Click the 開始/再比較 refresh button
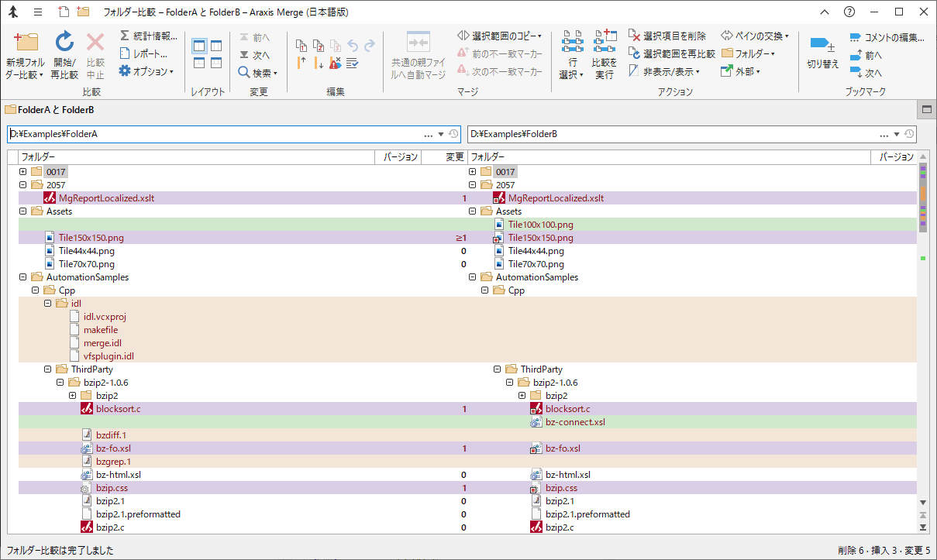The width and height of the screenshot is (937, 560). (64, 55)
